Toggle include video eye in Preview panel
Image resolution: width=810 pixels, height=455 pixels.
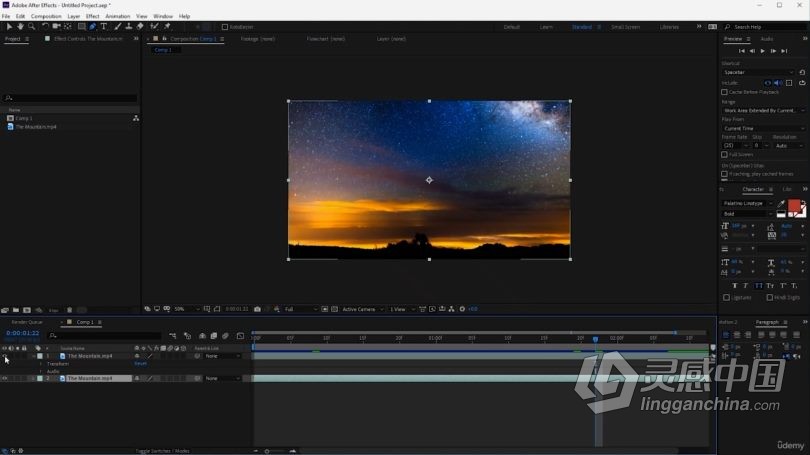tap(768, 83)
